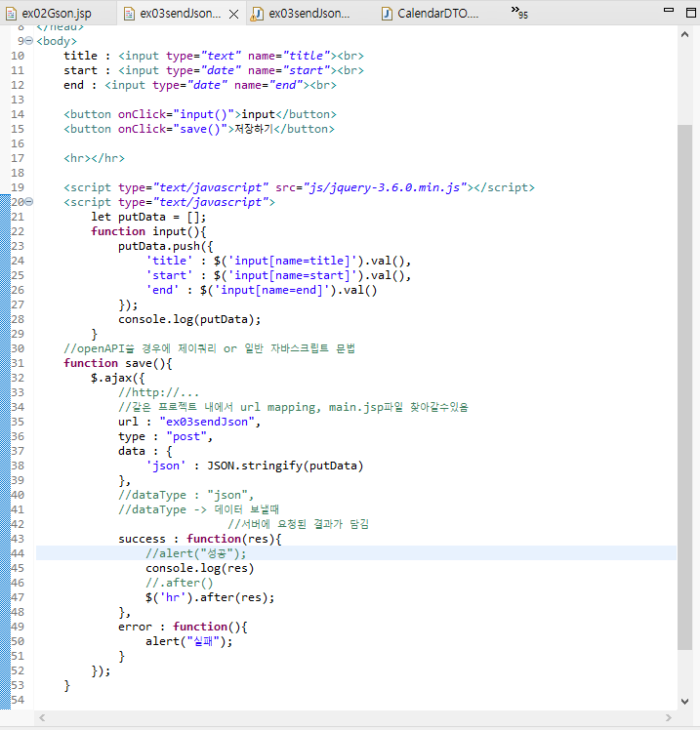Click the type value "post" string
The width and height of the screenshot is (700, 730).
pyautogui.click(x=186, y=436)
